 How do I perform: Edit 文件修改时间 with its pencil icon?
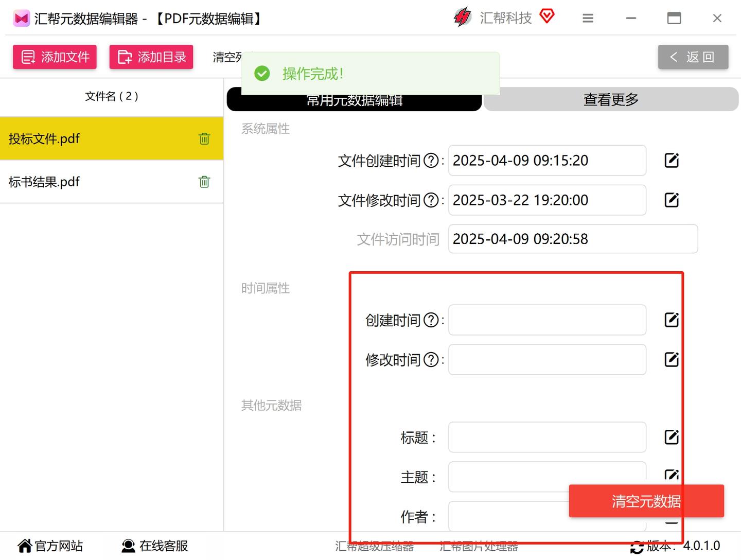click(x=672, y=200)
